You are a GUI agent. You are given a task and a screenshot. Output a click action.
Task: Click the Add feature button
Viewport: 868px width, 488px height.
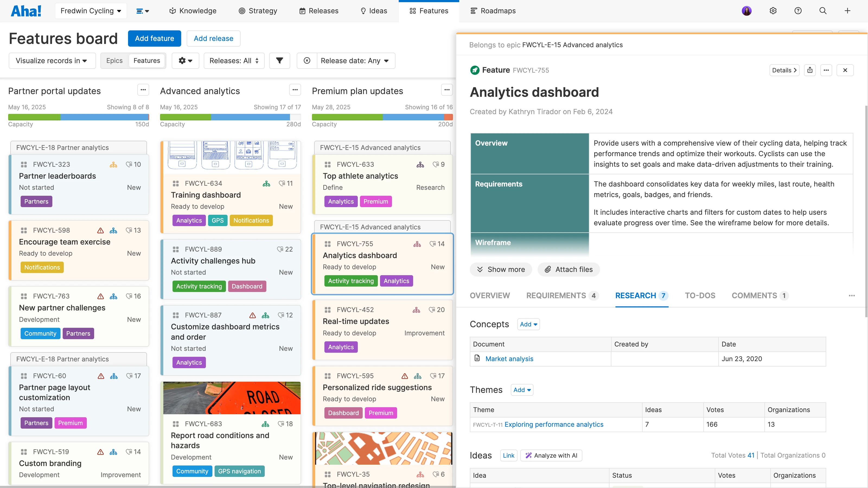click(154, 38)
